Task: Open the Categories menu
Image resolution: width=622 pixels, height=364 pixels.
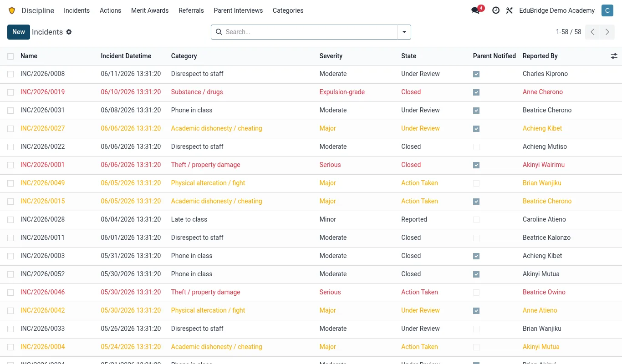Action: [288, 10]
